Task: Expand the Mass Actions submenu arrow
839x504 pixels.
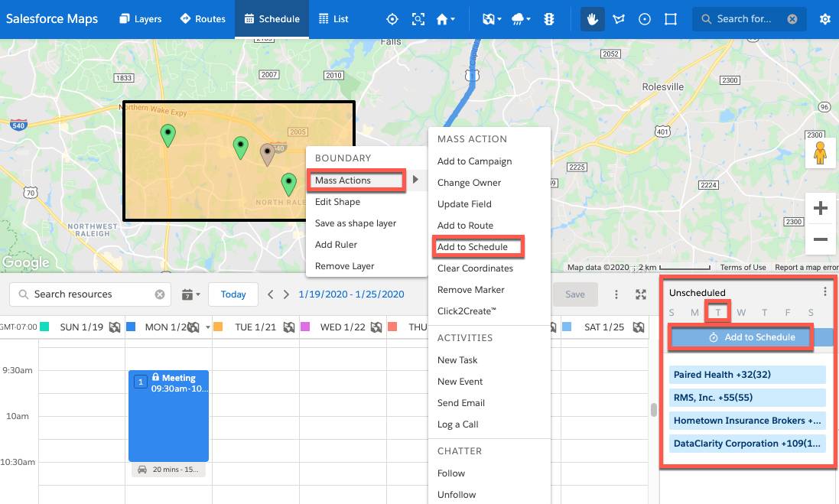Action: pyautogui.click(x=415, y=180)
